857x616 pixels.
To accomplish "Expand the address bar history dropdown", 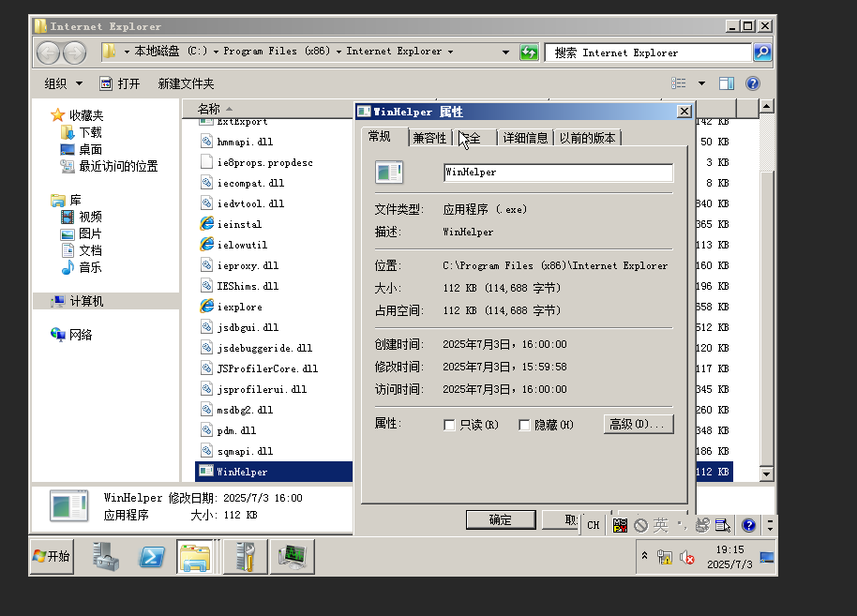I will pos(505,52).
